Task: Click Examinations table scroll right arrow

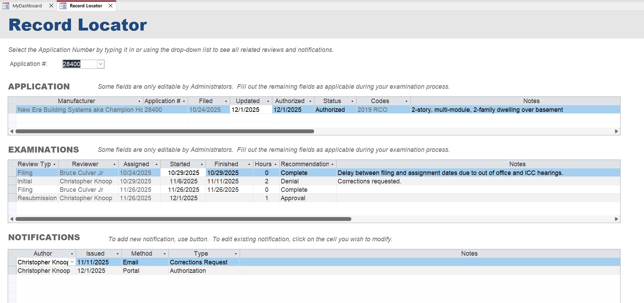Action: 617,219
